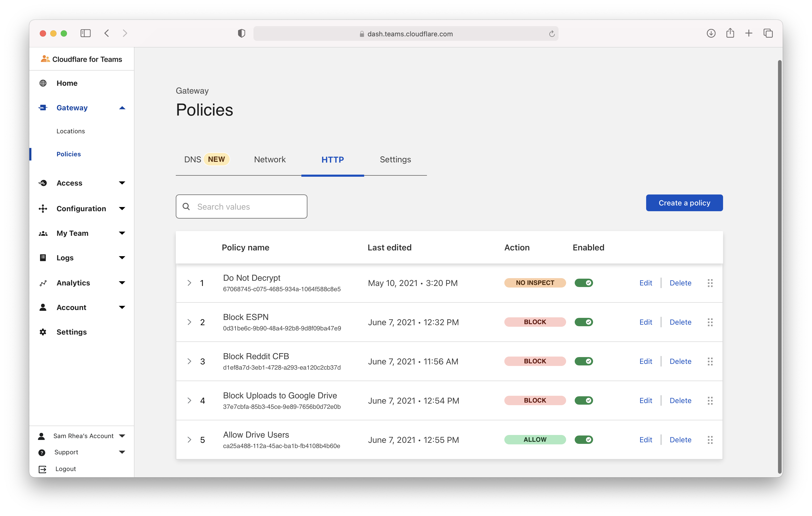Open the DNS policies tab
The image size is (812, 516).
193,159
